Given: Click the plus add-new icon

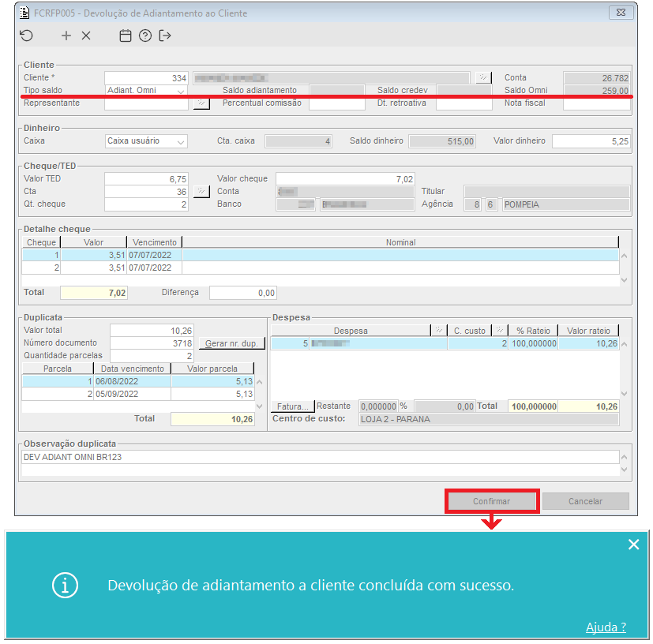Looking at the screenshot, I should (x=66, y=36).
